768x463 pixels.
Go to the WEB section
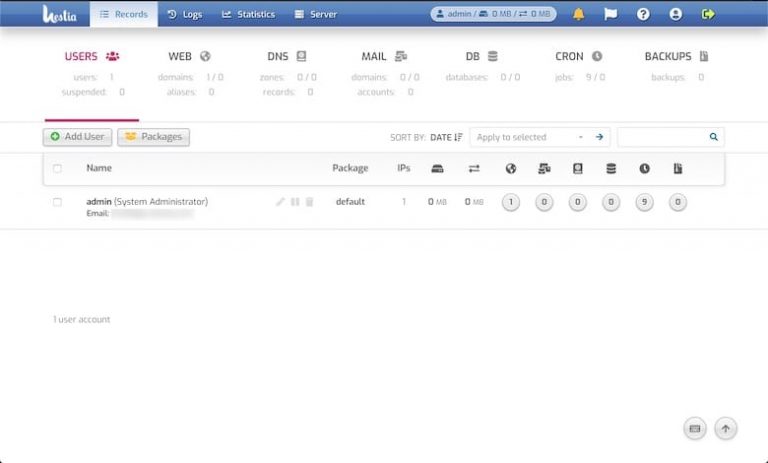coord(189,56)
